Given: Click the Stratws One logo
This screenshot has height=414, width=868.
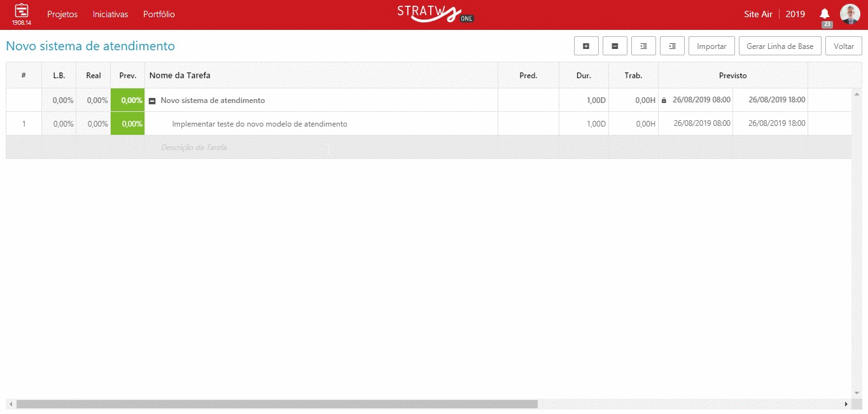Looking at the screenshot, I should (434, 13).
